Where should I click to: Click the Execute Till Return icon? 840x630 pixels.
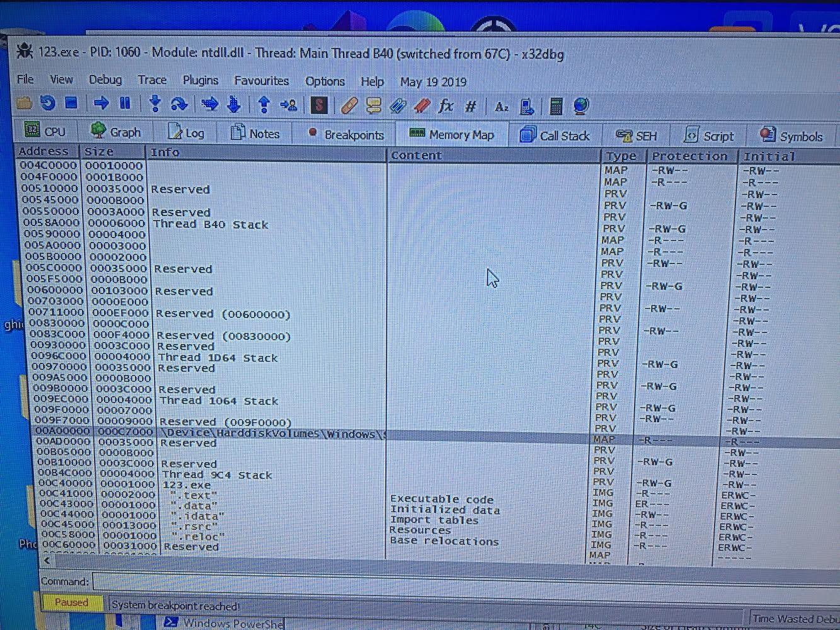(x=264, y=105)
